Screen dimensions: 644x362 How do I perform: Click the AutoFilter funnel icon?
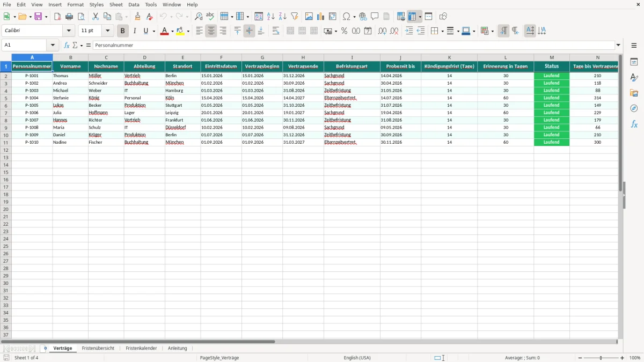point(295,17)
